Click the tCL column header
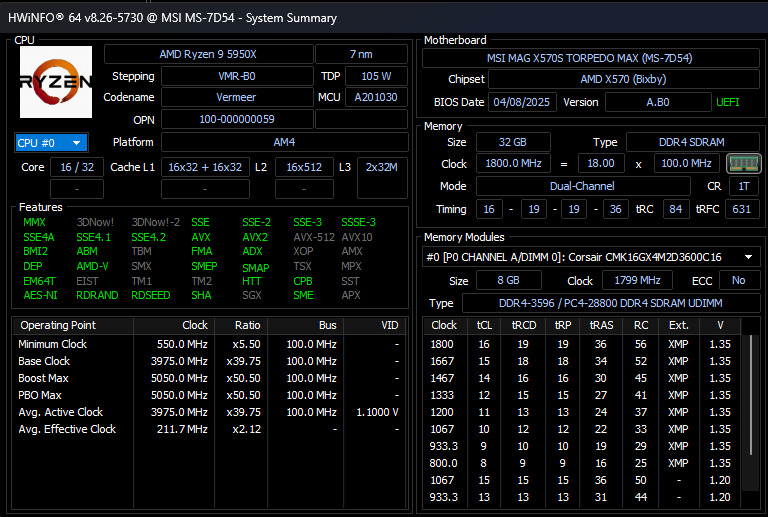 click(x=484, y=326)
